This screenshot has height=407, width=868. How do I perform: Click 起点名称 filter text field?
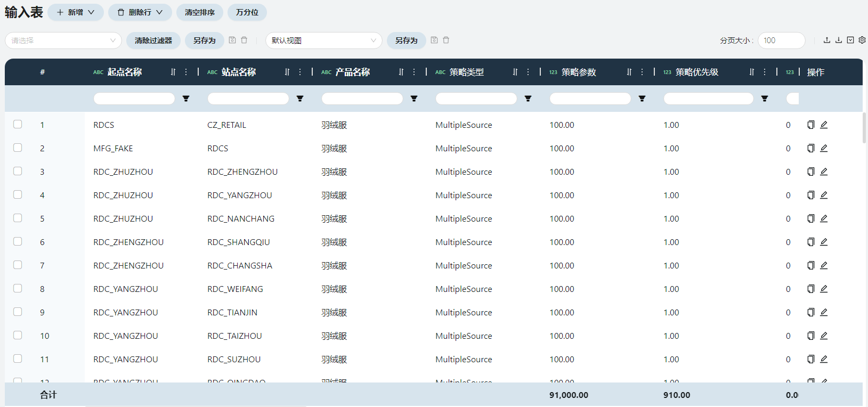tap(134, 99)
